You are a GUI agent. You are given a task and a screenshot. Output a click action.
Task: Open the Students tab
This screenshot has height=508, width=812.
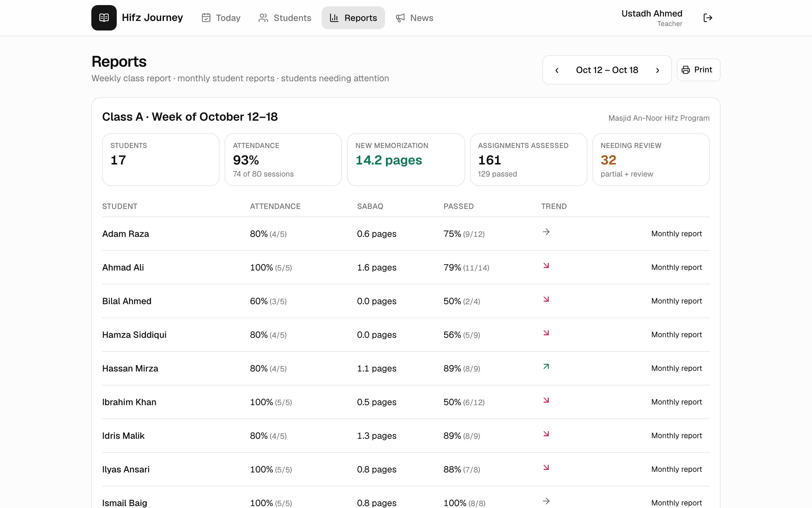coord(285,18)
